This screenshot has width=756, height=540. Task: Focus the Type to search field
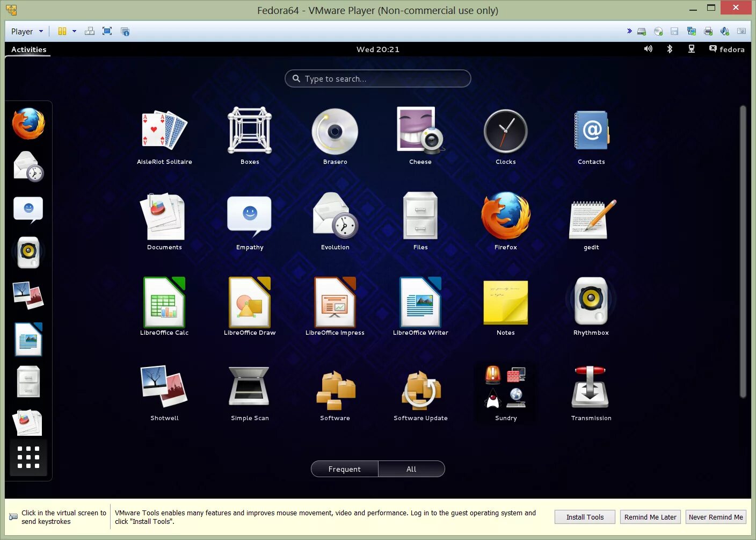(378, 78)
